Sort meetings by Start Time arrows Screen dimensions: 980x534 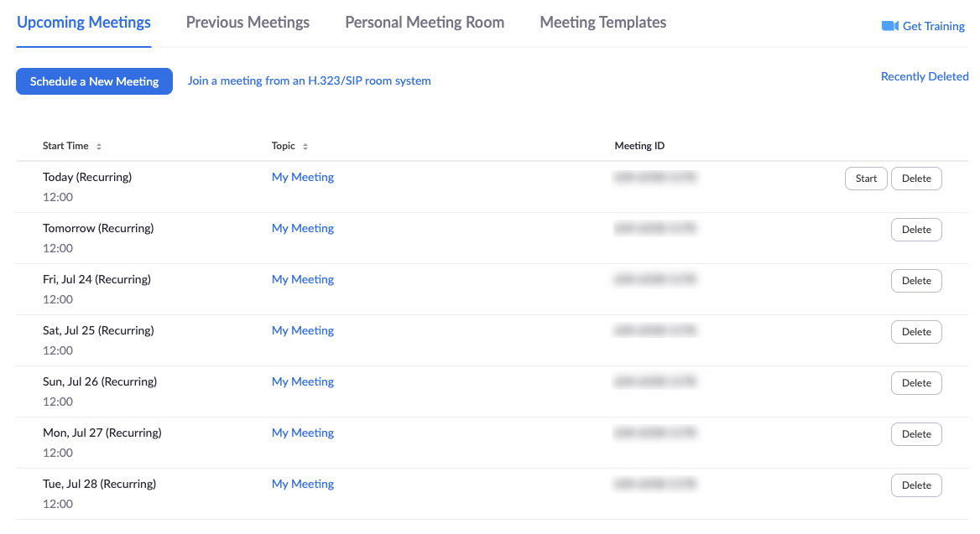pyautogui.click(x=99, y=146)
